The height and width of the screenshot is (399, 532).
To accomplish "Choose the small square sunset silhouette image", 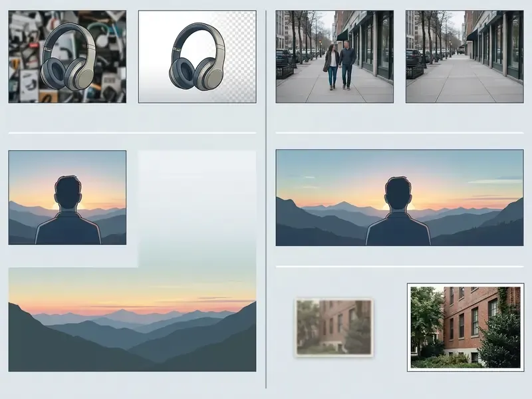I will click(67, 198).
